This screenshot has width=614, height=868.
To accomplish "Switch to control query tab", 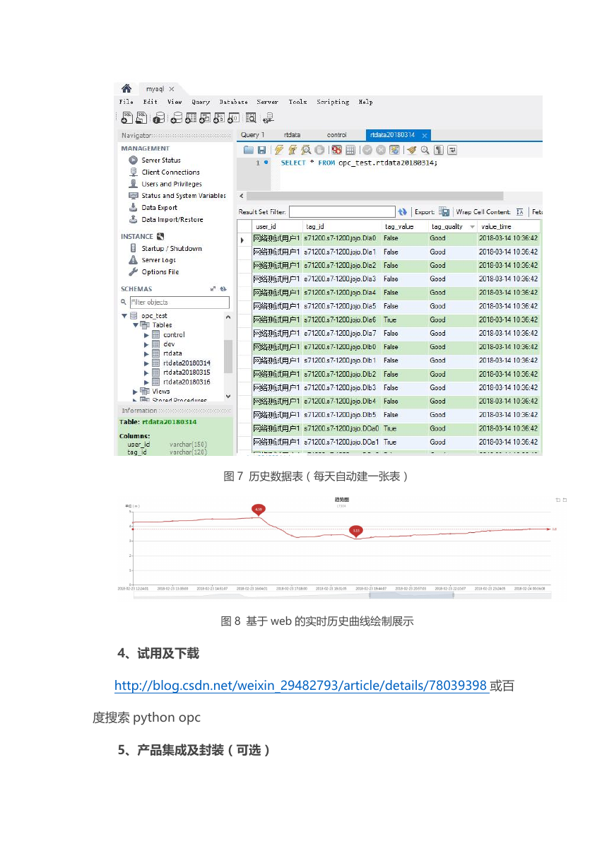I will coord(336,134).
